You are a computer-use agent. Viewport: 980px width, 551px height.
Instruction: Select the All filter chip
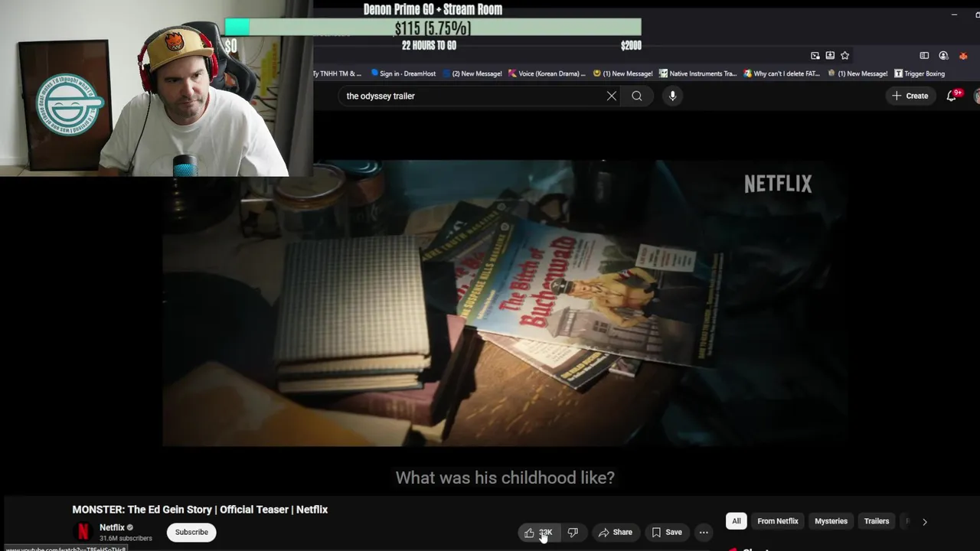click(x=737, y=521)
